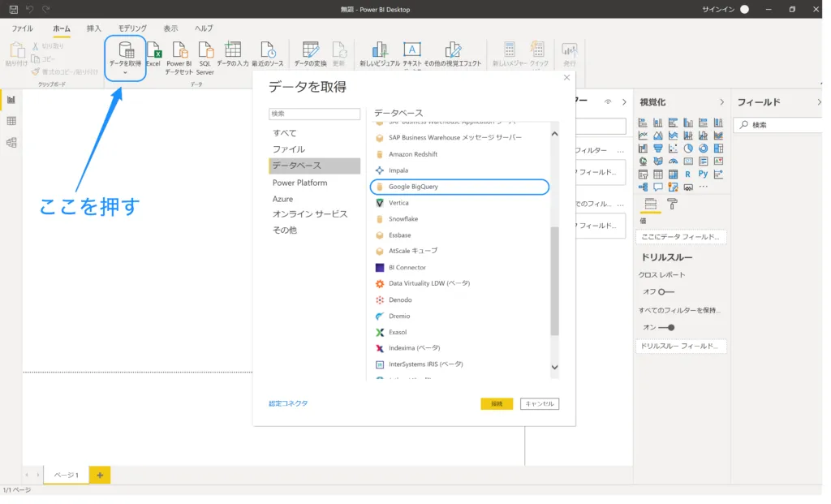The image size is (831, 504).
Task: Switch to Model view in left sidebar
Action: (11, 144)
